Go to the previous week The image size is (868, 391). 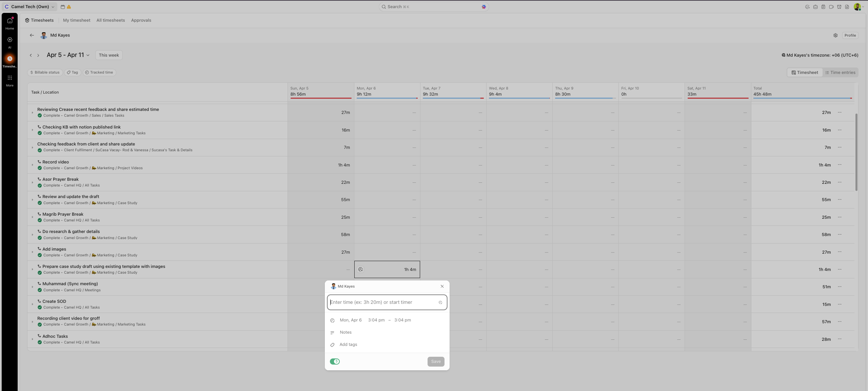[31, 55]
